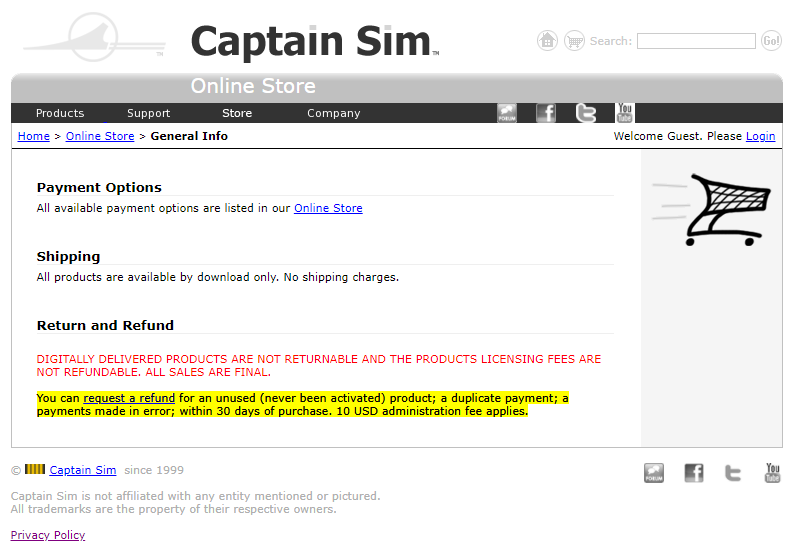Open the Captain Sim footer link
The image size is (794, 560).
point(83,470)
